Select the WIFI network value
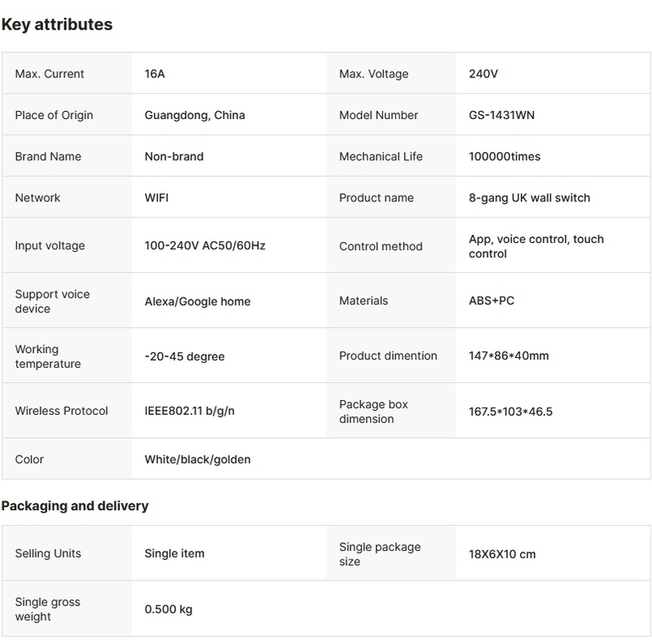 pyautogui.click(x=156, y=198)
